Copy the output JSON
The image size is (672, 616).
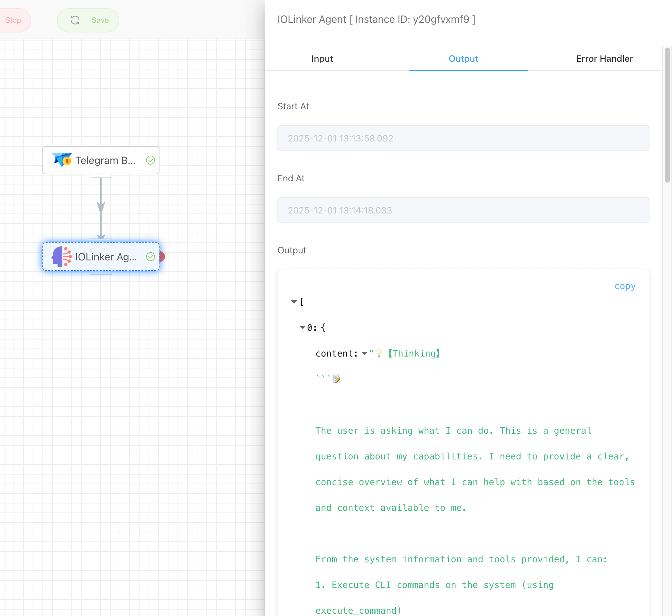coord(625,286)
